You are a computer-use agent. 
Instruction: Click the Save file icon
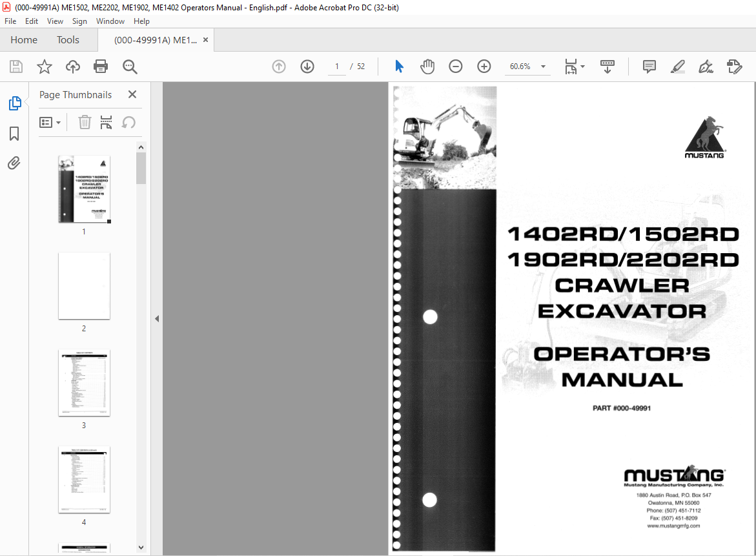click(x=16, y=67)
